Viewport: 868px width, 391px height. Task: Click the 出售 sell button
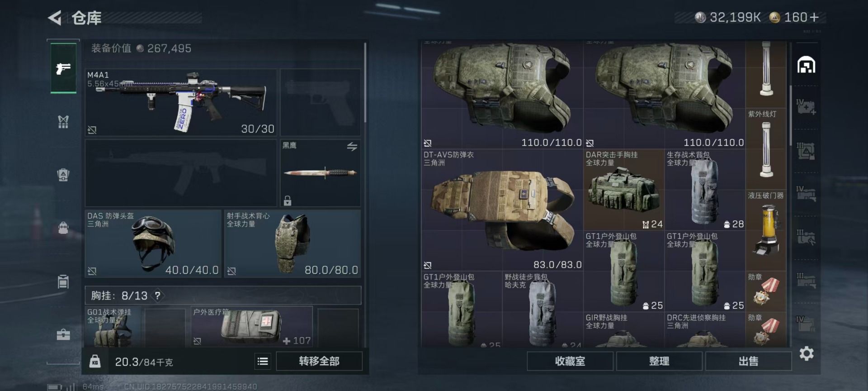click(x=748, y=361)
